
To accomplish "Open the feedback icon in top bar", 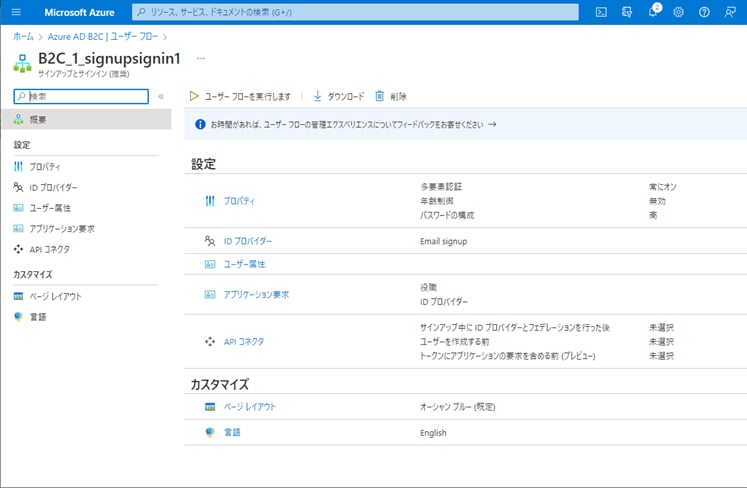I will [x=730, y=12].
